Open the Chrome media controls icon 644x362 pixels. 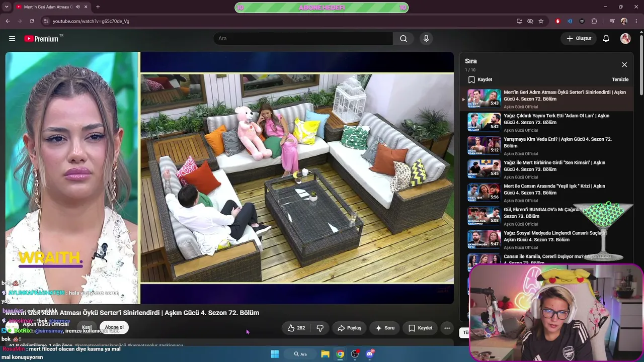pyautogui.click(x=612, y=21)
